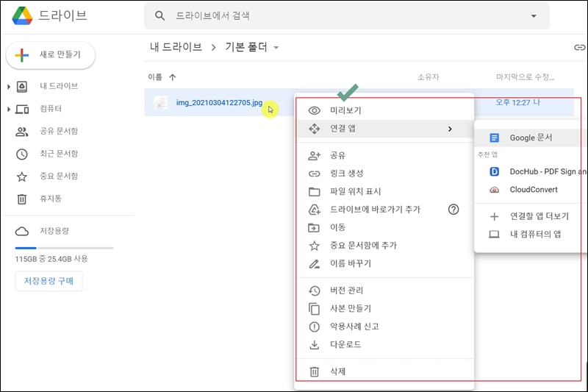Click the link icon in the folder header

point(580,47)
